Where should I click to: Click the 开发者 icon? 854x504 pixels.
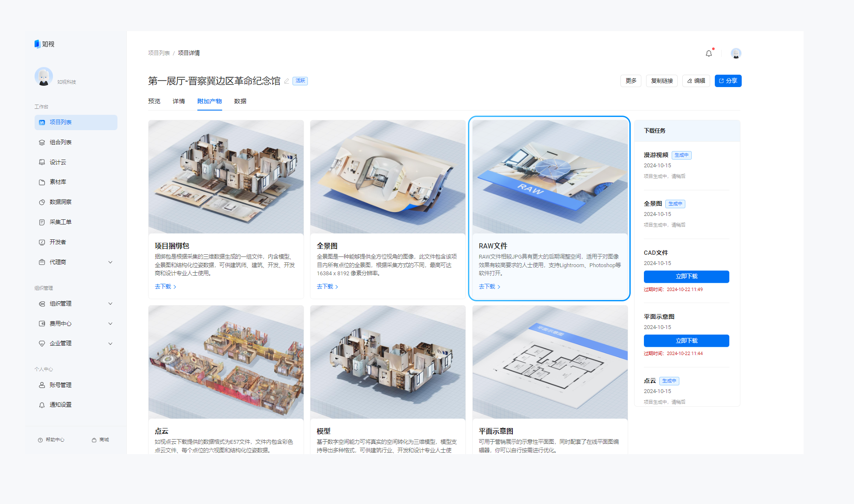click(x=42, y=242)
